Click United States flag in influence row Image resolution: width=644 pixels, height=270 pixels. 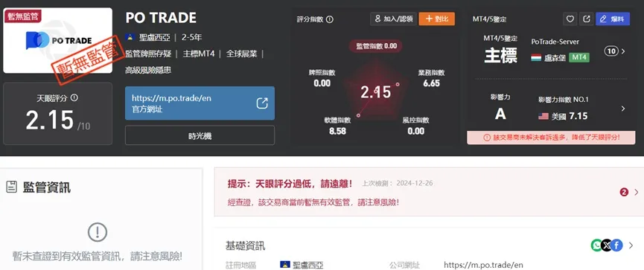pyautogui.click(x=543, y=117)
